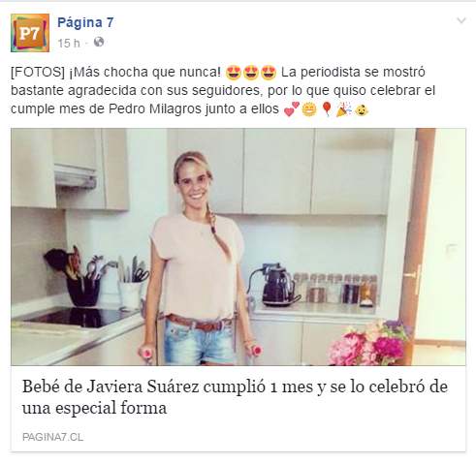
Task: Click the Página 7 profile picture logo
Action: click(x=30, y=33)
